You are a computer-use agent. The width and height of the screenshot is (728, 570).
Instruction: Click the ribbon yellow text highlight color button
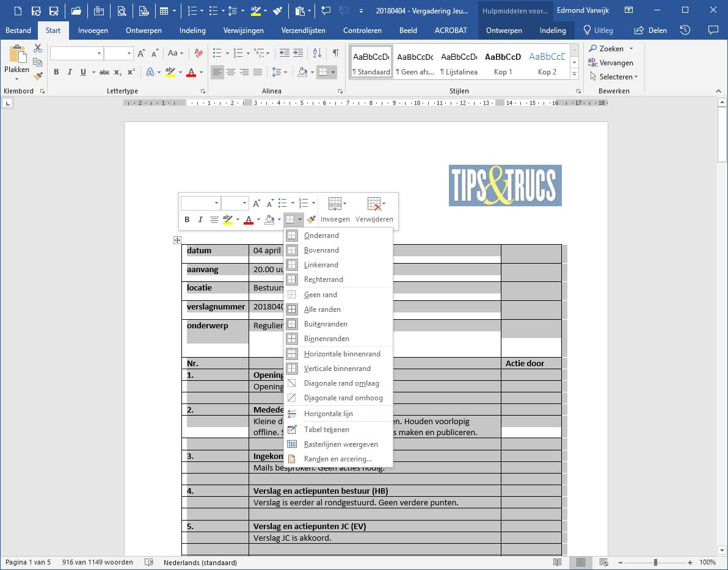tap(170, 72)
